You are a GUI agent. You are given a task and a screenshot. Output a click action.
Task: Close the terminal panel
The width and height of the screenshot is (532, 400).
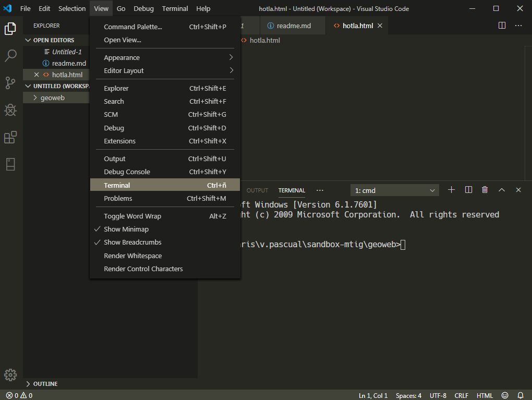[518, 190]
